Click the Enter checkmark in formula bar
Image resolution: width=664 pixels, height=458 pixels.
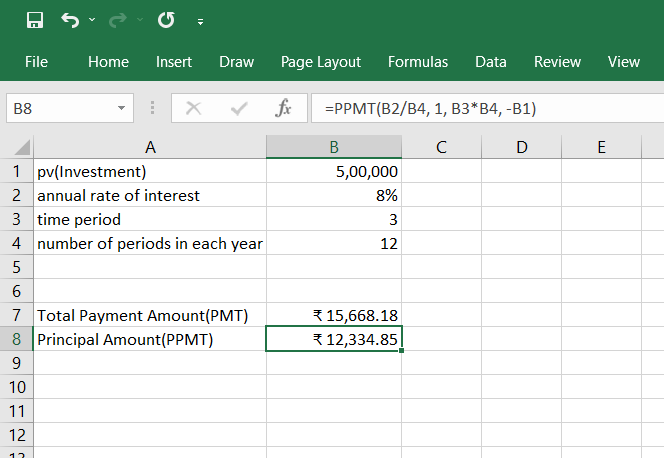click(239, 108)
